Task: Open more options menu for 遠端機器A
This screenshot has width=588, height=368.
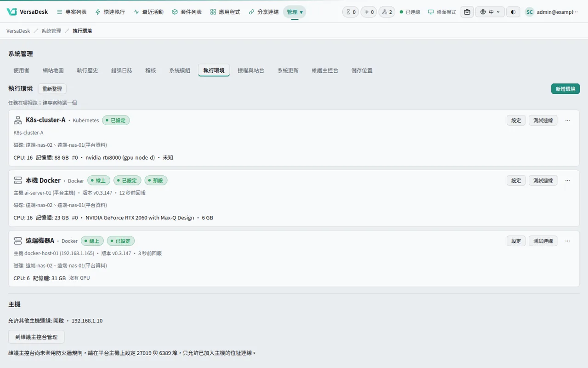Action: point(568,241)
